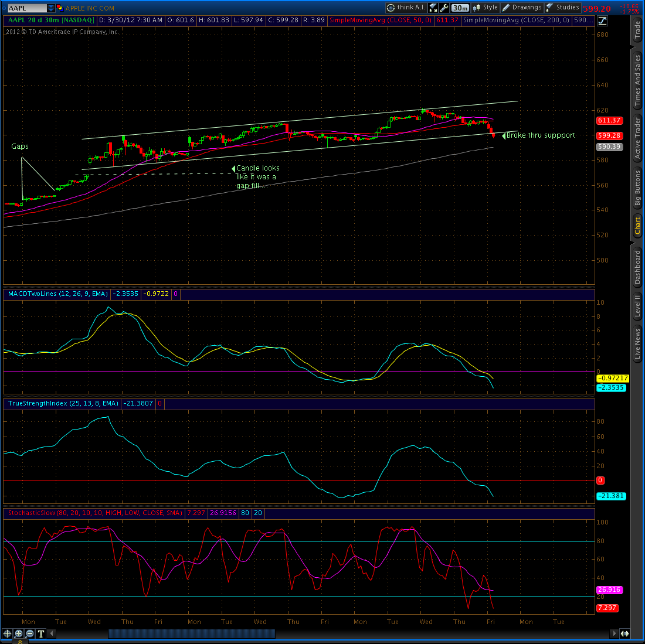This screenshot has height=644, width=645.
Task: Click the scrollbar left arrow
Action: [52, 633]
